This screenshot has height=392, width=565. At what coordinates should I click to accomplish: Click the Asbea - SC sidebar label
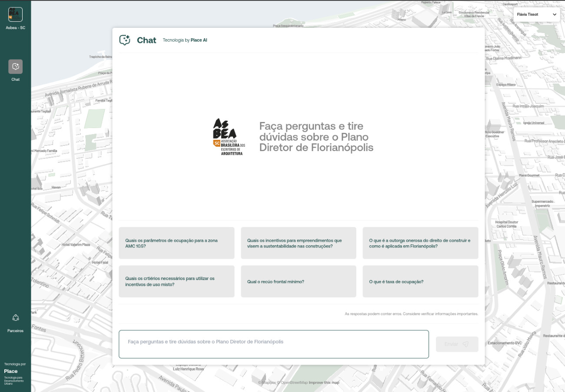pyautogui.click(x=16, y=28)
